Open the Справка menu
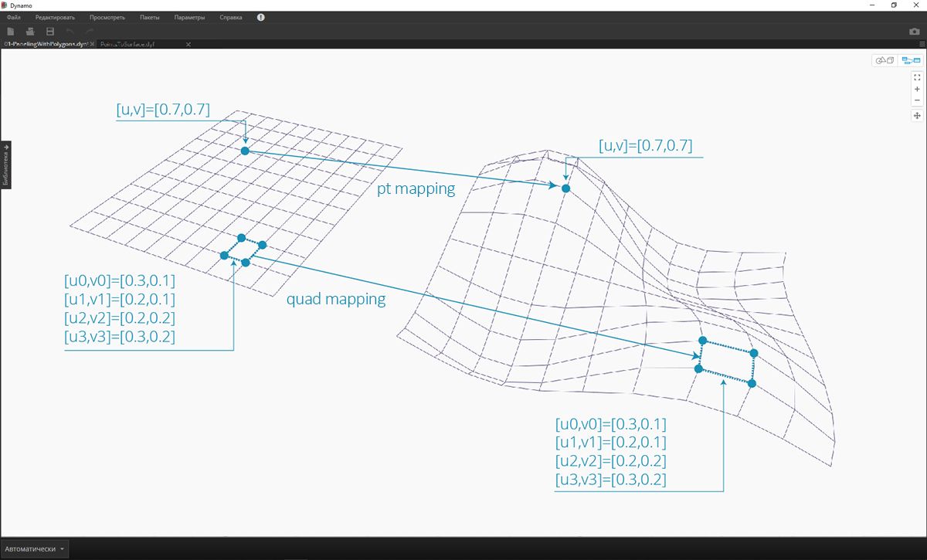This screenshot has width=927, height=560. [230, 17]
